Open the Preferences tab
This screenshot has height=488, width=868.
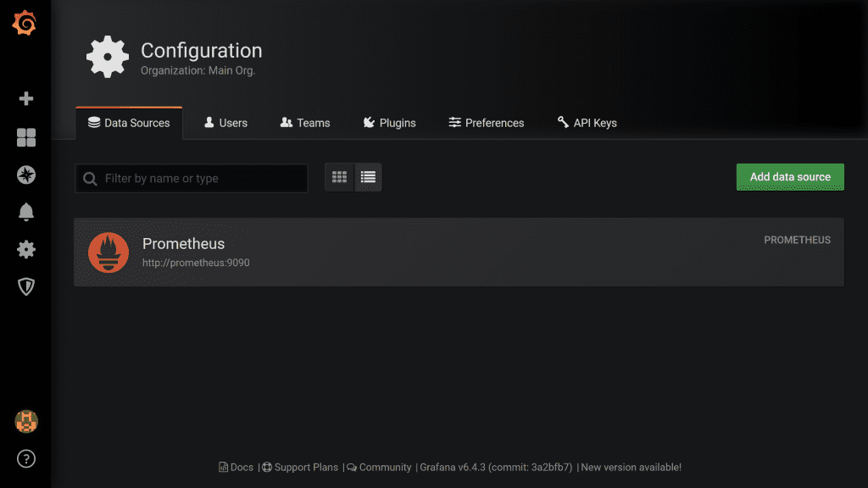click(486, 123)
